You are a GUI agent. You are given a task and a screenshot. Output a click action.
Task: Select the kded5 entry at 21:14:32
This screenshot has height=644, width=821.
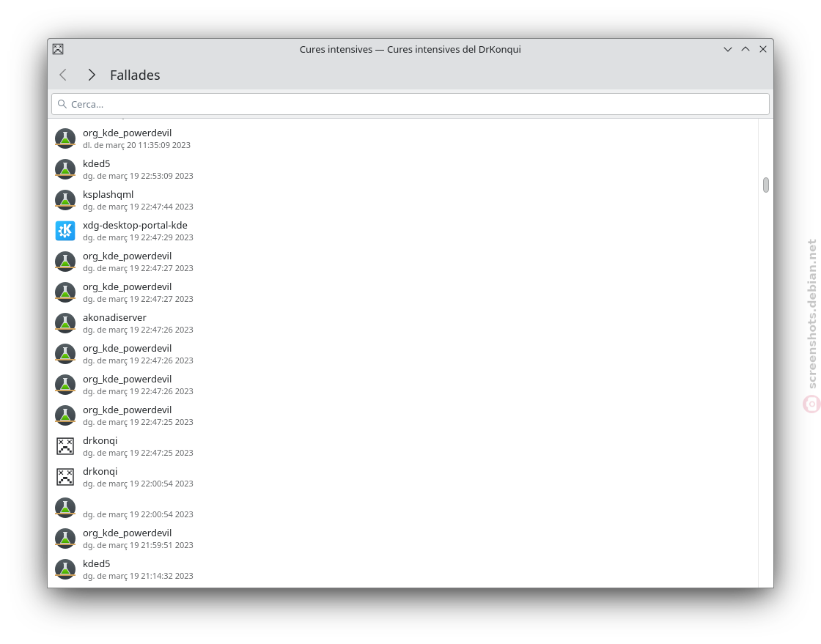(403, 570)
